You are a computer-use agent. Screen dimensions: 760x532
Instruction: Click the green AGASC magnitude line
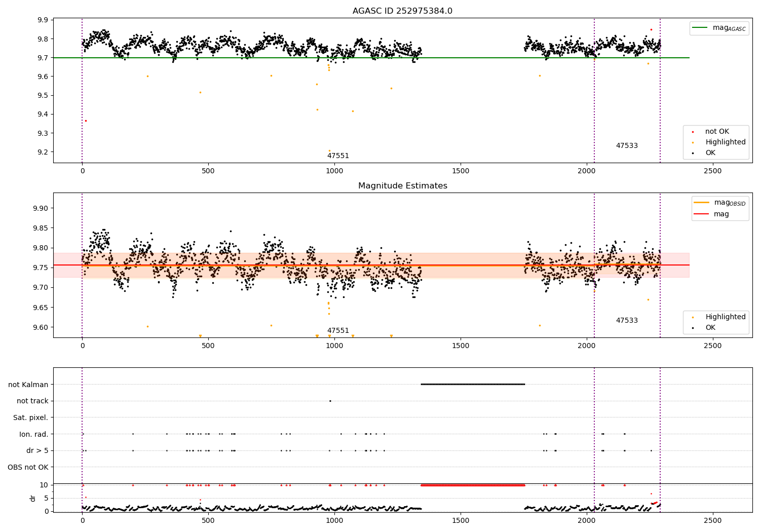click(x=371, y=58)
